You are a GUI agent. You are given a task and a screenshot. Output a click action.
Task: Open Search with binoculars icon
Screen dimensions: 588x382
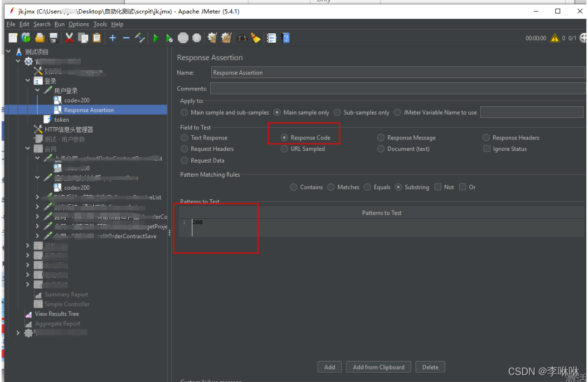pos(242,38)
